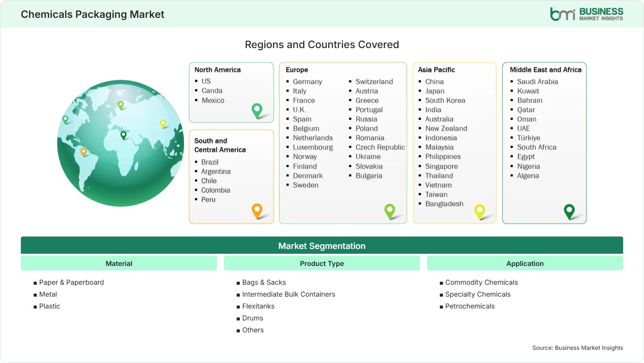
Task: Click Saudi Arabia in Middle East list
Action: [x=538, y=82]
